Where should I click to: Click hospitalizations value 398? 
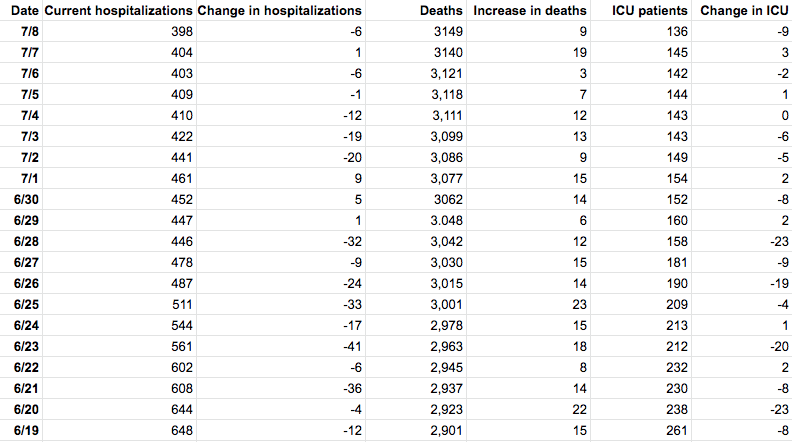tap(180, 31)
